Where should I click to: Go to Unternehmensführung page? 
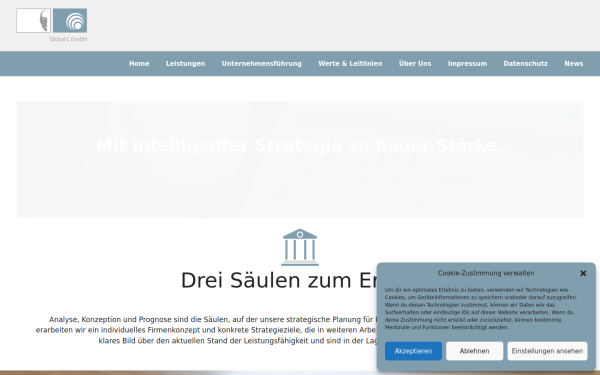[x=261, y=64]
